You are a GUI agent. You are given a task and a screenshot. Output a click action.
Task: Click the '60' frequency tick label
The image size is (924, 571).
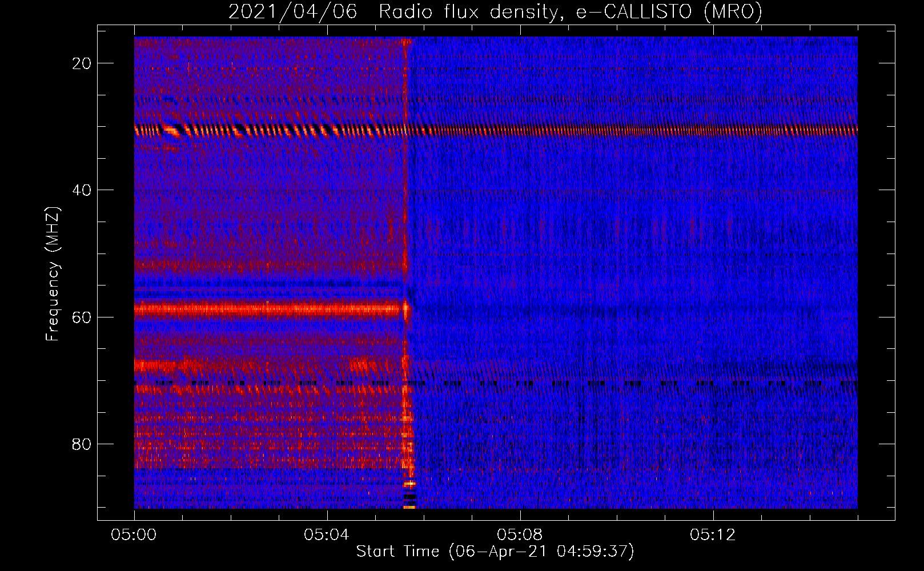pos(82,317)
